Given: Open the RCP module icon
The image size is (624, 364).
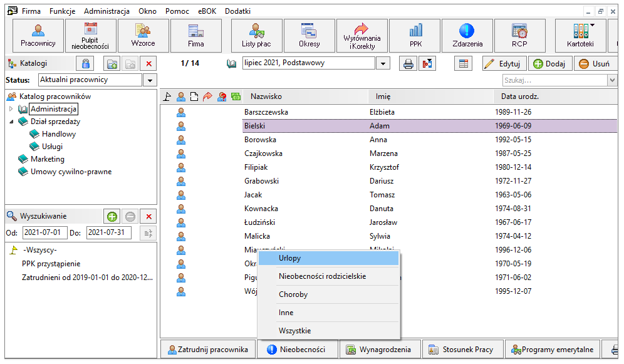Looking at the screenshot, I should pos(519,36).
